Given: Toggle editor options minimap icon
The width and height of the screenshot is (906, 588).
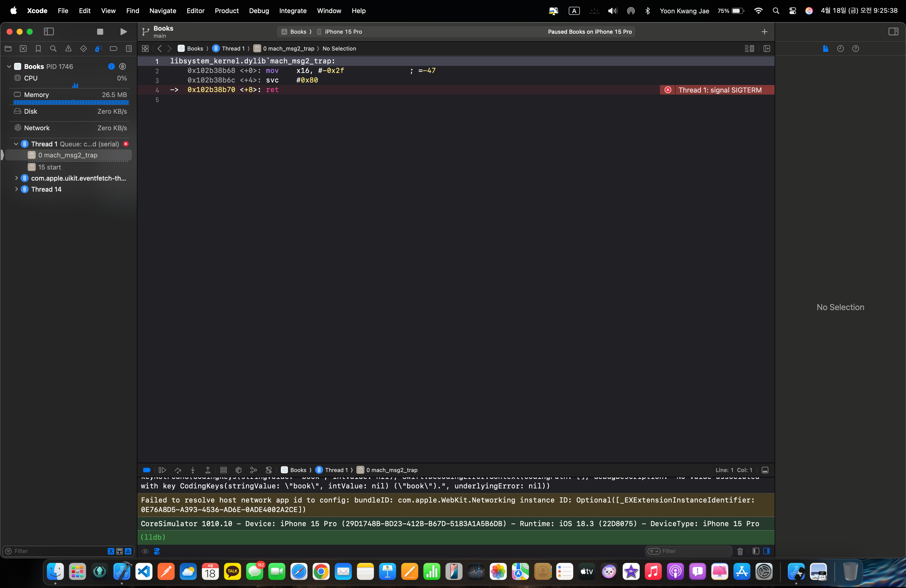Looking at the screenshot, I should tap(749, 48).
